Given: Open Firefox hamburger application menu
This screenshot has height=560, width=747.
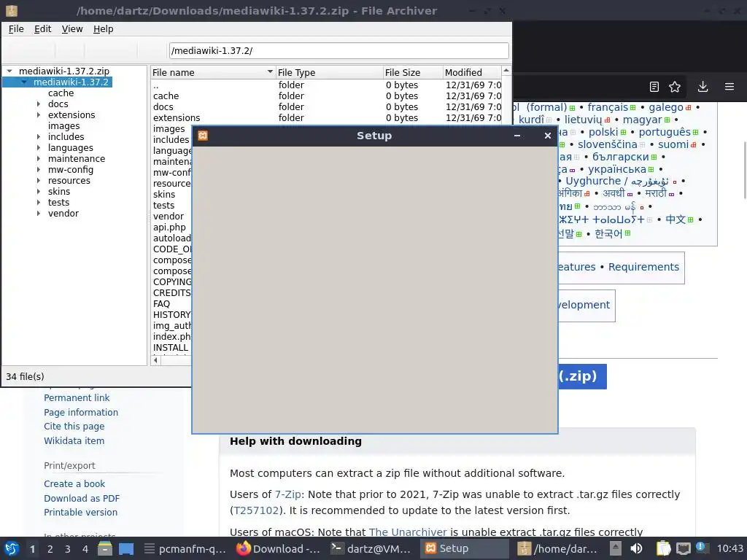Looking at the screenshot, I should [729, 87].
